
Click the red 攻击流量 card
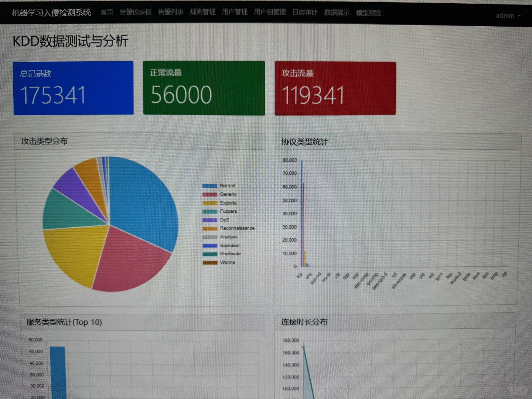tap(335, 89)
